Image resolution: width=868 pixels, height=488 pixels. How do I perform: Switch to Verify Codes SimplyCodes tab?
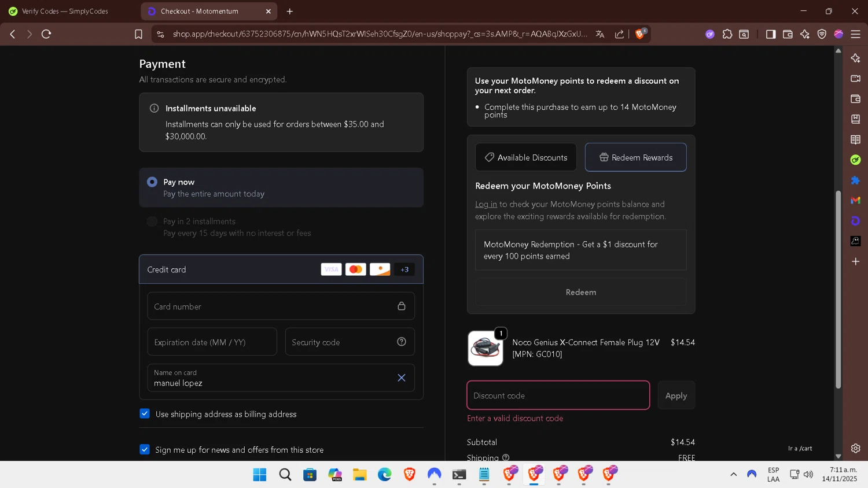(65, 11)
